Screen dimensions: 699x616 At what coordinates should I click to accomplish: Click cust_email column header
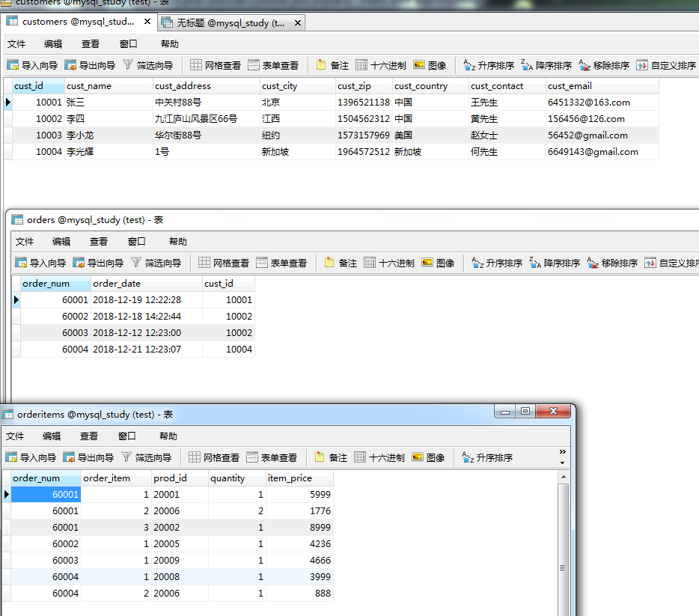click(570, 86)
